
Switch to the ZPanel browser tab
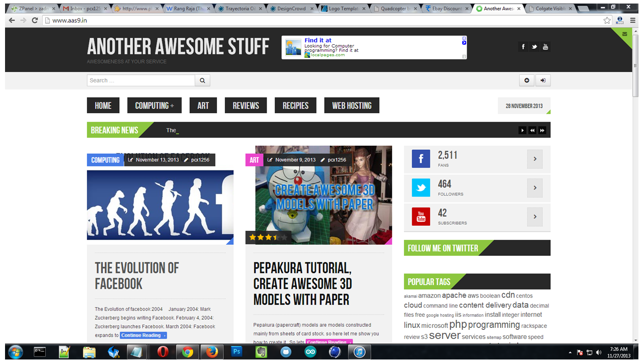(x=33, y=9)
